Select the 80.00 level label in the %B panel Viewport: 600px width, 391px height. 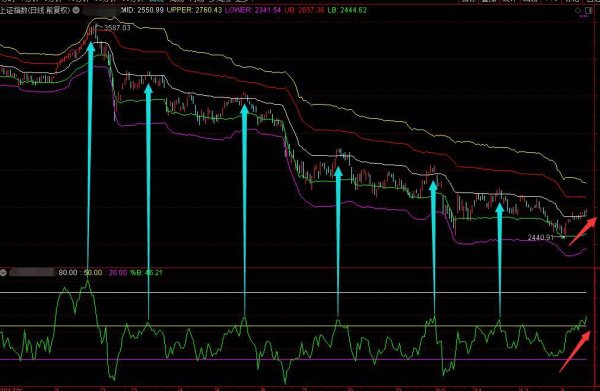click(68, 273)
